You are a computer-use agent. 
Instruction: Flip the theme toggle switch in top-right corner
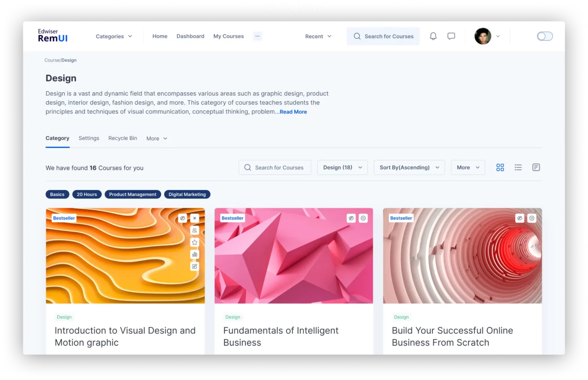tap(545, 36)
